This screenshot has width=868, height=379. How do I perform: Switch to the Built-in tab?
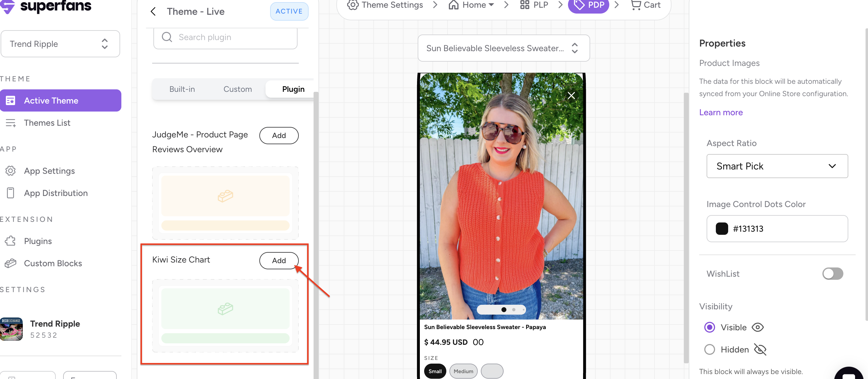pos(182,89)
